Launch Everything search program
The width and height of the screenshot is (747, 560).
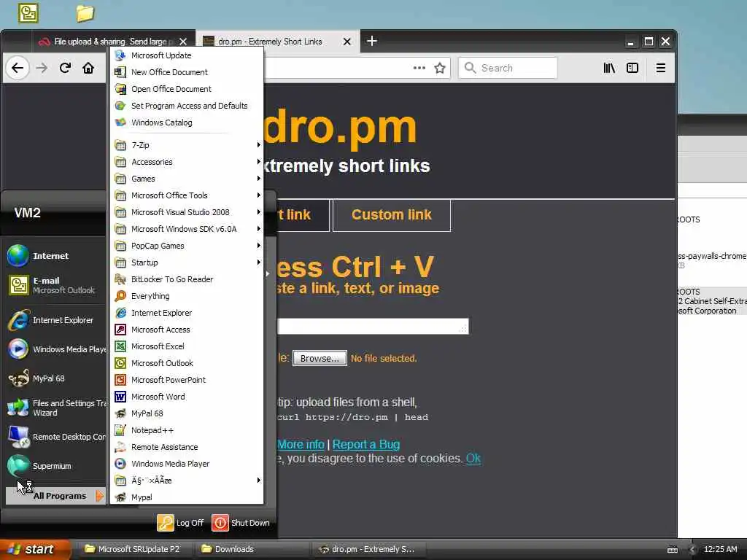pyautogui.click(x=187, y=296)
